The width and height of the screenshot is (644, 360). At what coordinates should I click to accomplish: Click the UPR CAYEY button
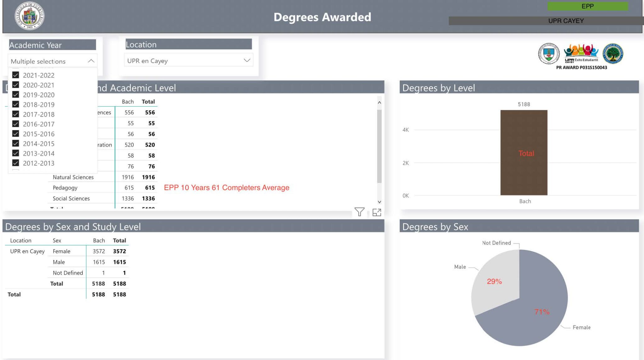tap(566, 21)
